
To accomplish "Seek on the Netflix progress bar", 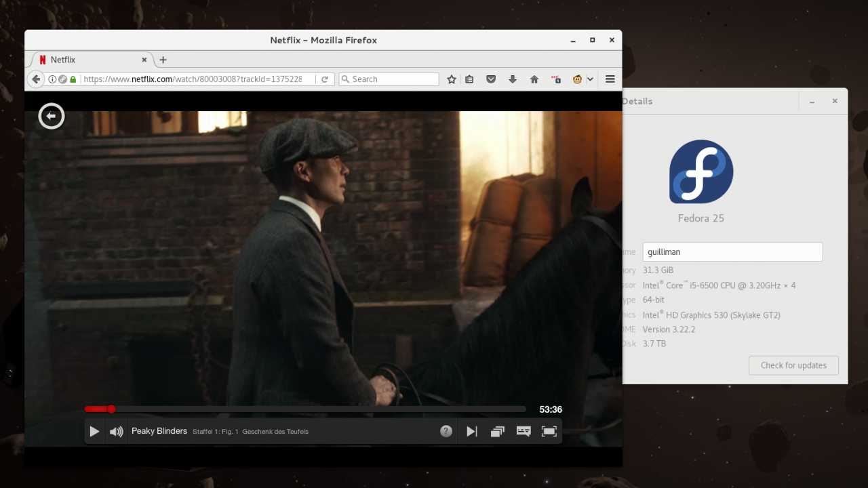I will click(305, 409).
